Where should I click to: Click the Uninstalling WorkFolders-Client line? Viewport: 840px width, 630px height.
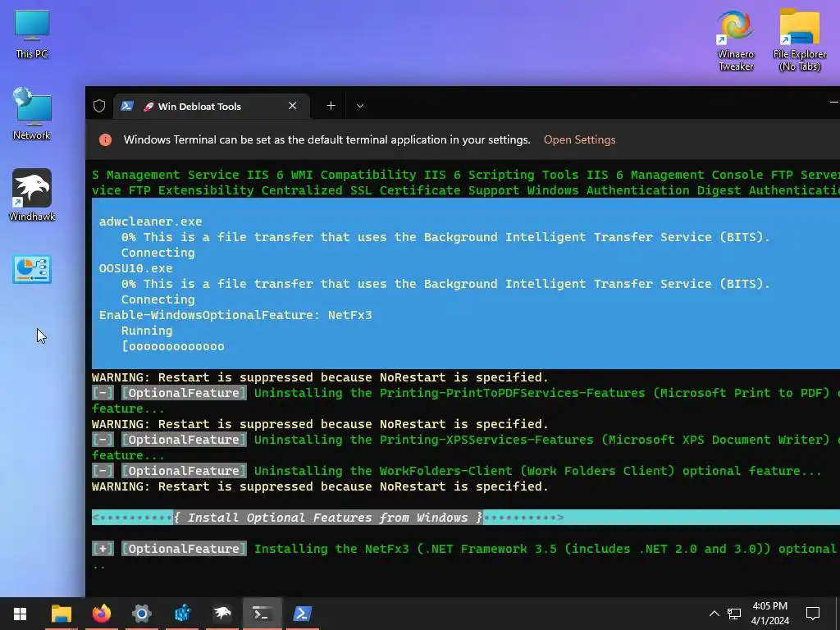(456, 471)
